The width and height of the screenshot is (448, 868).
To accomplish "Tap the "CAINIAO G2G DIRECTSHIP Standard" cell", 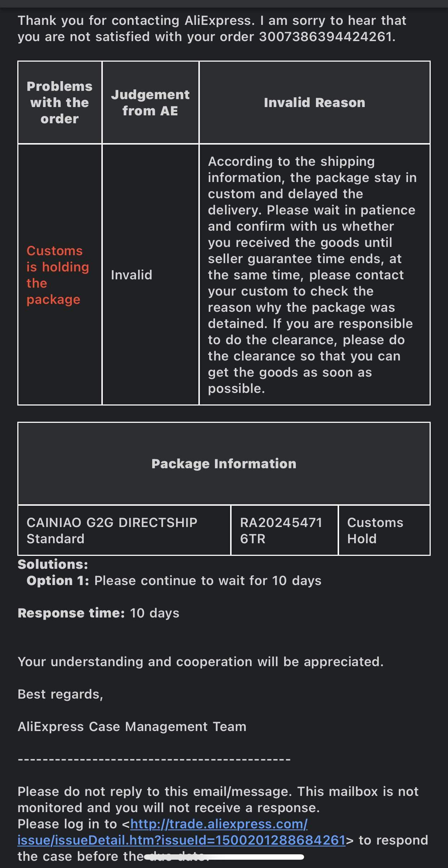I will tap(112, 530).
